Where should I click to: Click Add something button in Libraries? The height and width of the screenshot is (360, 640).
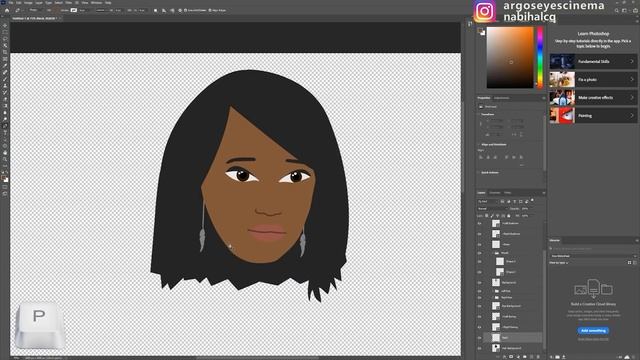click(x=593, y=331)
